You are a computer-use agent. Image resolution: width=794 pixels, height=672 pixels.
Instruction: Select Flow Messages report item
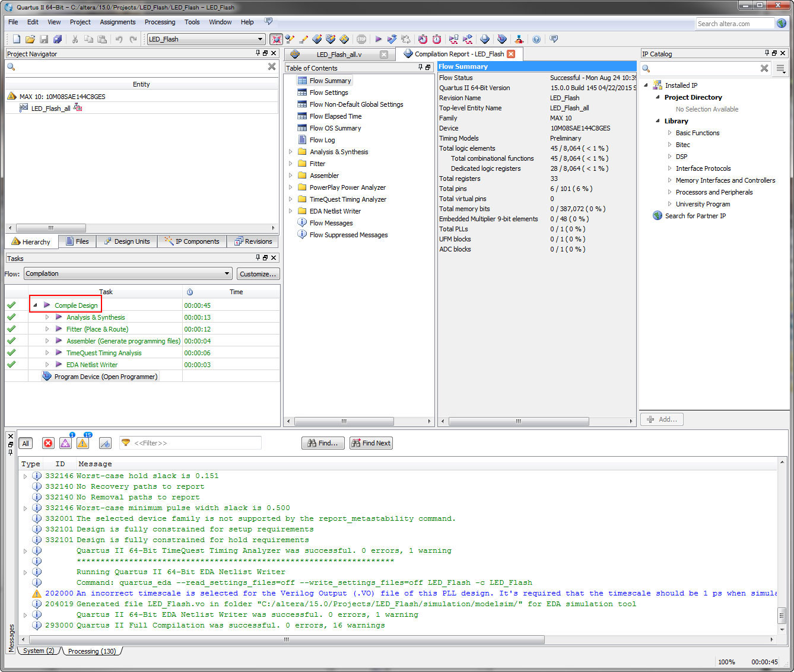pyautogui.click(x=331, y=223)
